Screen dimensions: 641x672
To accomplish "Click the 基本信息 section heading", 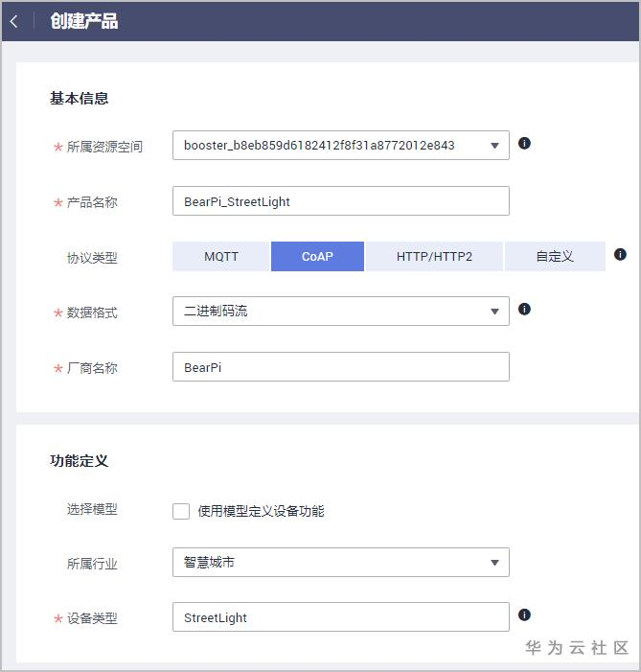I will click(79, 98).
